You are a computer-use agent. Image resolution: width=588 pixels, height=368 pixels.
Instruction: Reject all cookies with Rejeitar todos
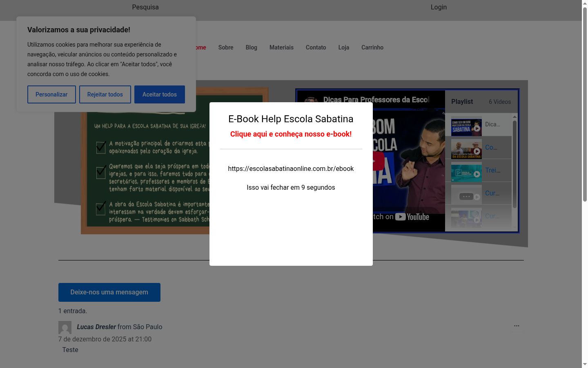[105, 94]
